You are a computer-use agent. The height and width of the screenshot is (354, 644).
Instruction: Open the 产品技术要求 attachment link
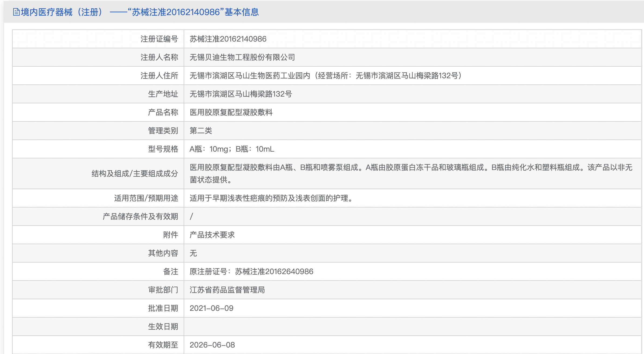[x=212, y=235]
